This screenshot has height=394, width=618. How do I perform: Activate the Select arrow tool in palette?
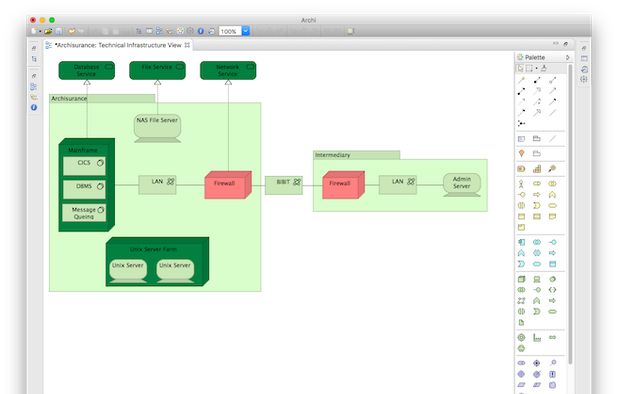520,68
